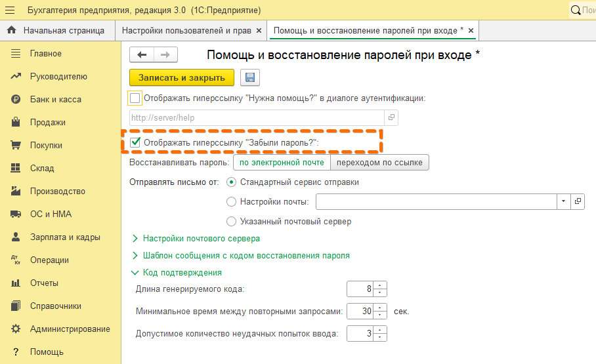596x364 pixels.
Task: Click the Продажи bag icon
Action: [16, 122]
